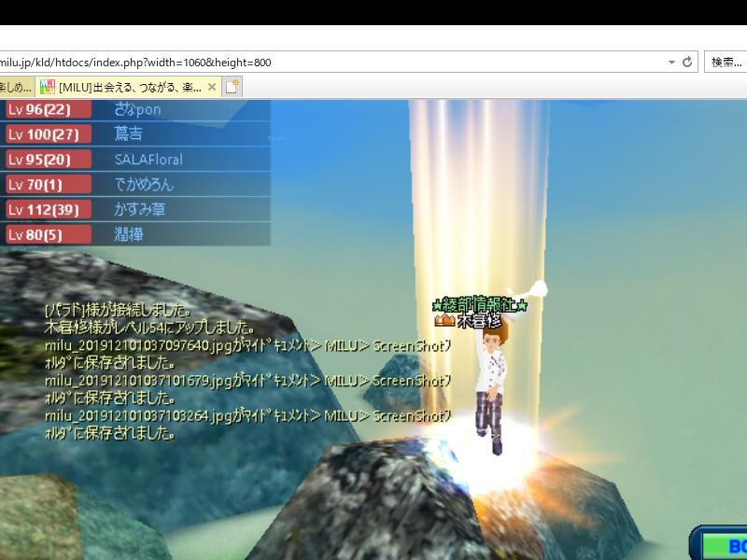Select the [MILU]出会える tab
The image size is (747, 560).
130,87
